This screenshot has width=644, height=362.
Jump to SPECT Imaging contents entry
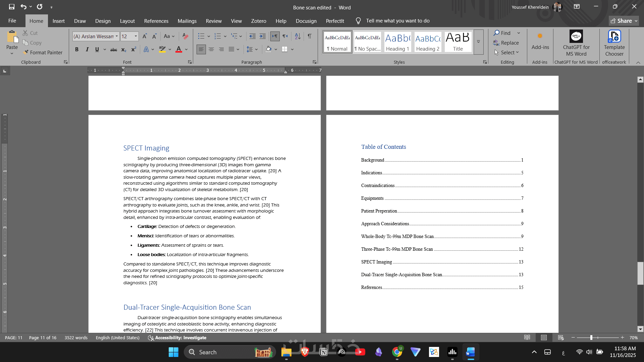(x=376, y=262)
